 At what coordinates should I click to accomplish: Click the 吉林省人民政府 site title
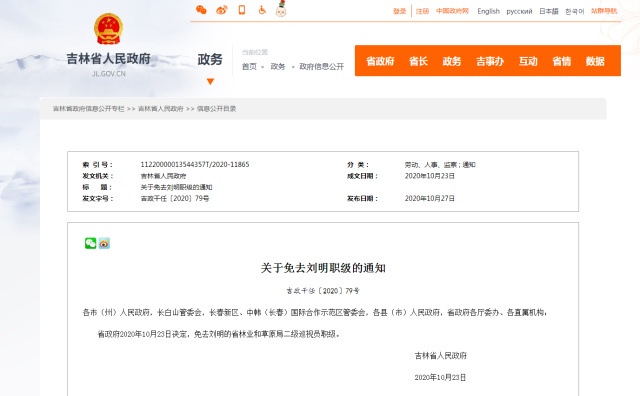(109, 59)
